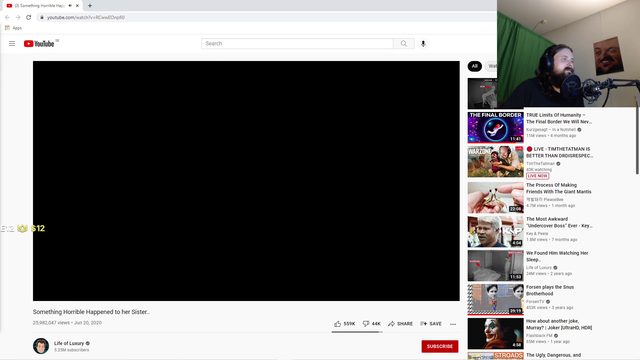Viewport: 640px width, 360px height.
Task: Open a new browser tab
Action: 90,6
